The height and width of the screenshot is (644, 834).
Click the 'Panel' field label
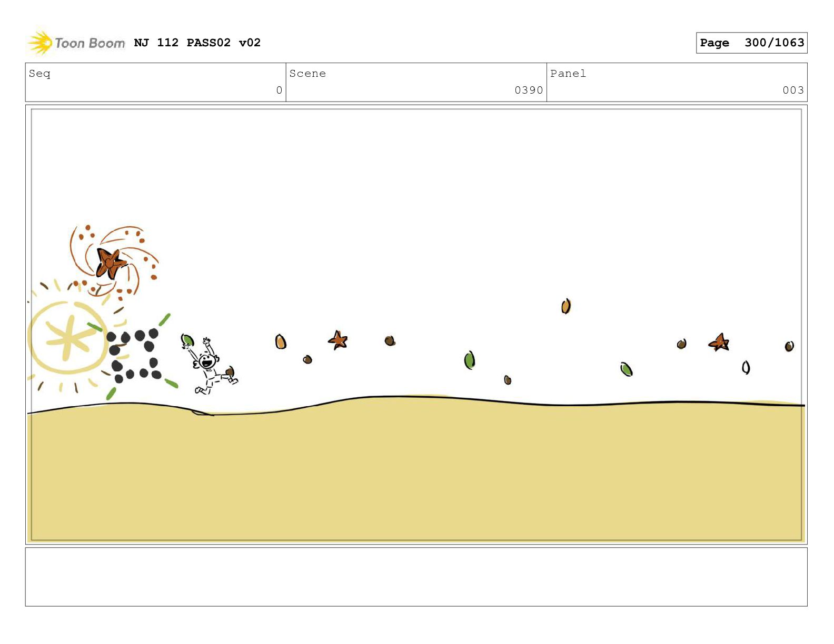568,74
